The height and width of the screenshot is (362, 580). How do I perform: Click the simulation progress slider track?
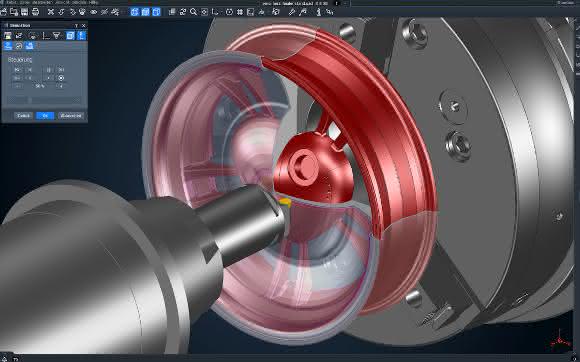[44, 100]
